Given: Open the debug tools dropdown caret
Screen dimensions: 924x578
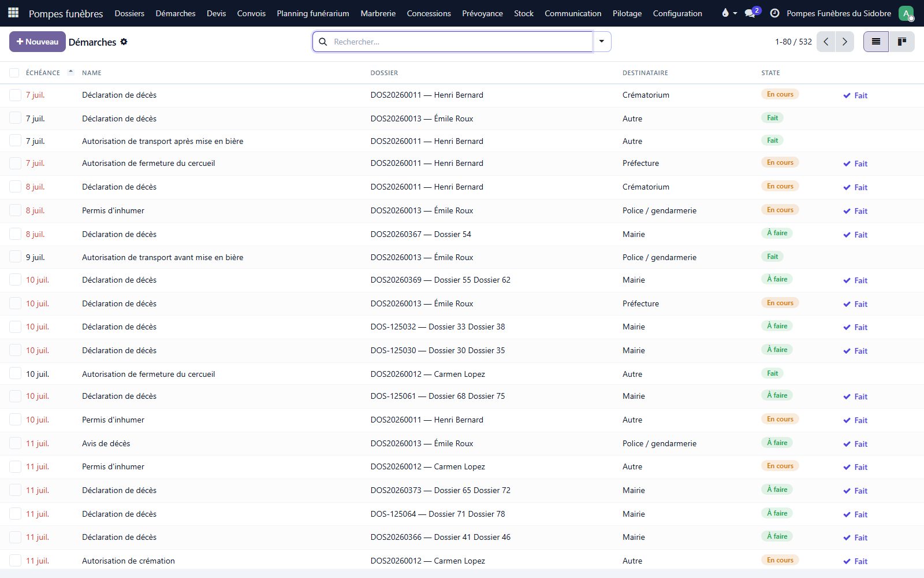Looking at the screenshot, I should point(735,13).
